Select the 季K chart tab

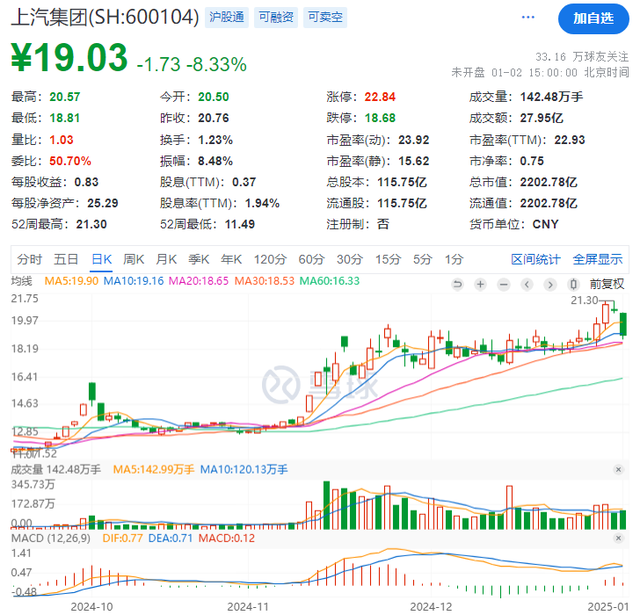coord(199,260)
